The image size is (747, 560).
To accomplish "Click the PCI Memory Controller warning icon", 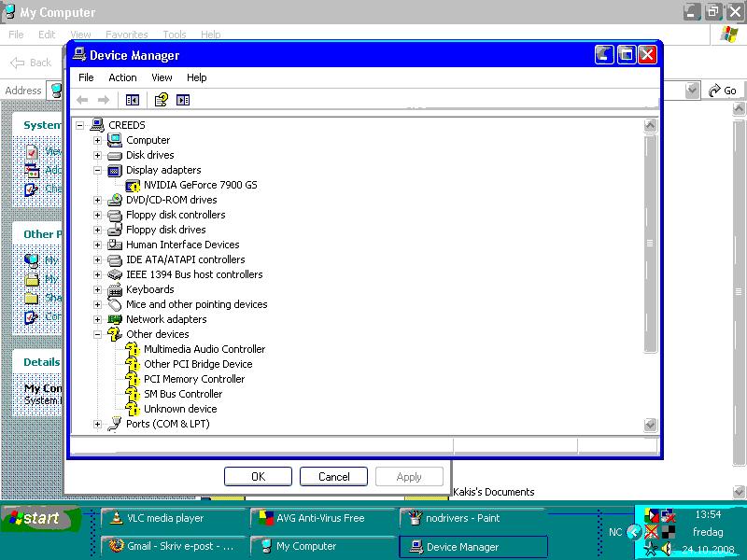I will point(133,379).
